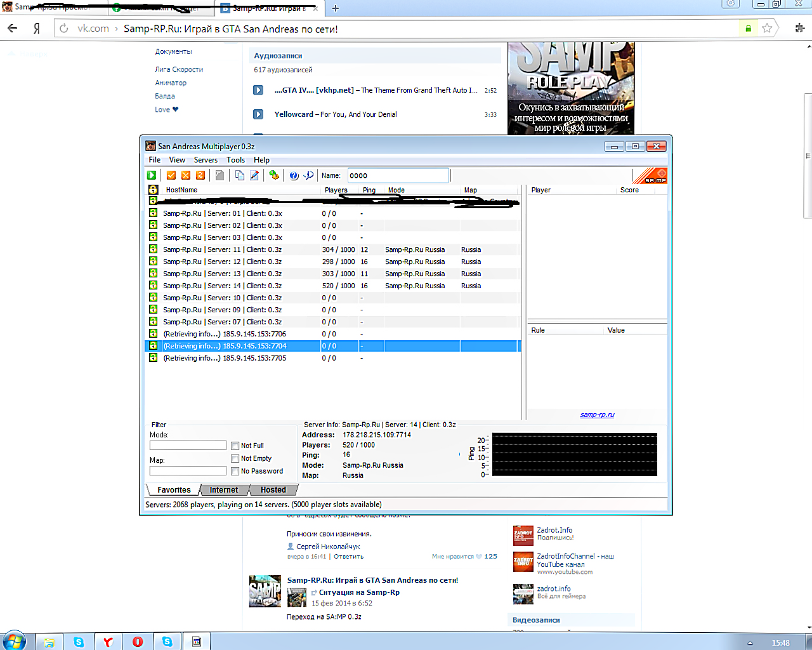
Task: Open the File menu
Action: coord(155,160)
